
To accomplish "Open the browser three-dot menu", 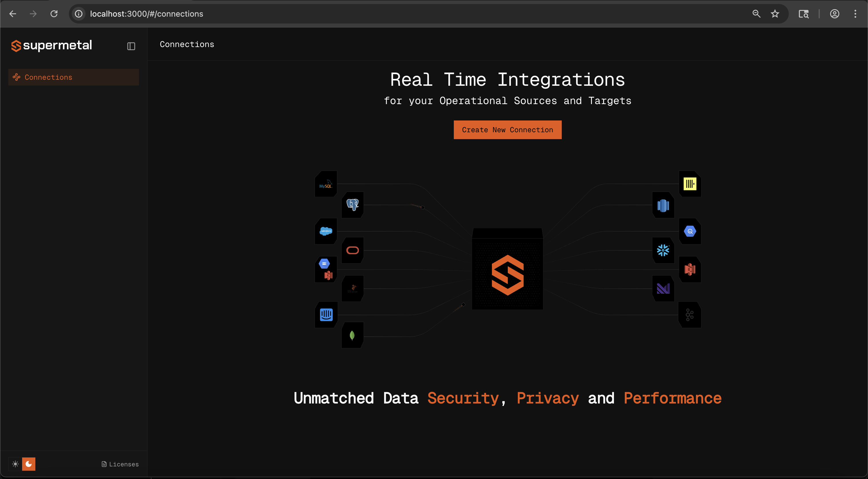I will pyautogui.click(x=855, y=14).
